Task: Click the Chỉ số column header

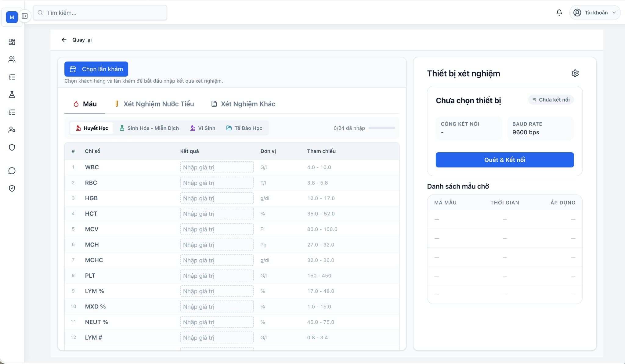Action: (x=92, y=151)
